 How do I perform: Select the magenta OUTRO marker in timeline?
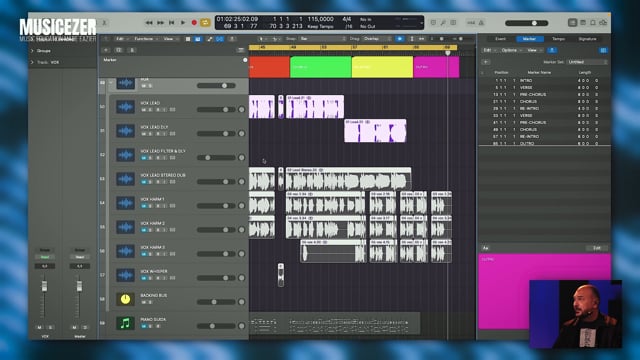pyautogui.click(x=436, y=67)
